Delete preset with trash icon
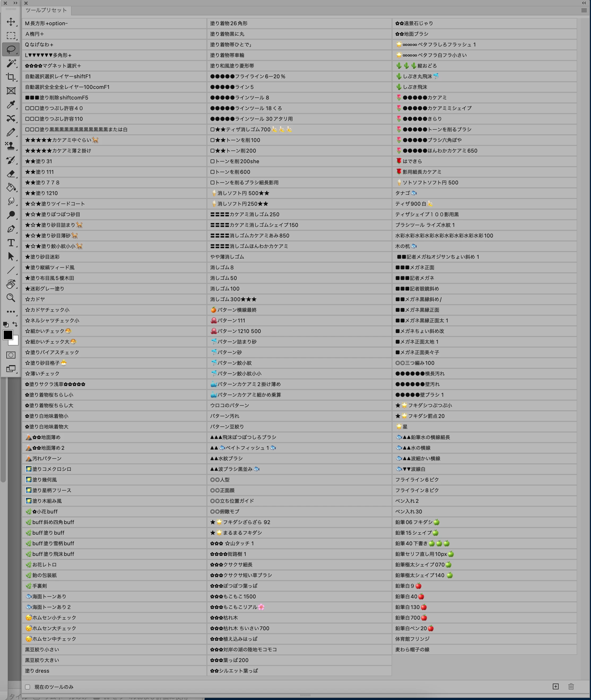This screenshot has width=591, height=700. [x=571, y=686]
